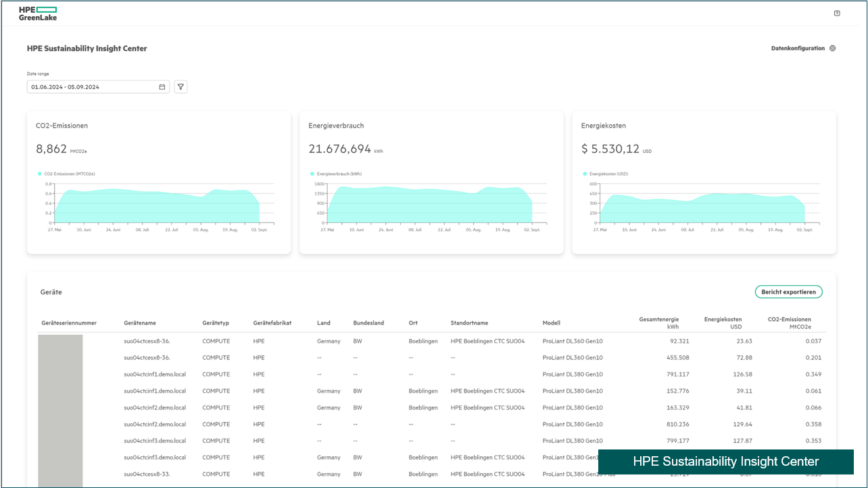Screen dimensions: 868x488
Task: Click the Date range label
Action: click(x=38, y=74)
